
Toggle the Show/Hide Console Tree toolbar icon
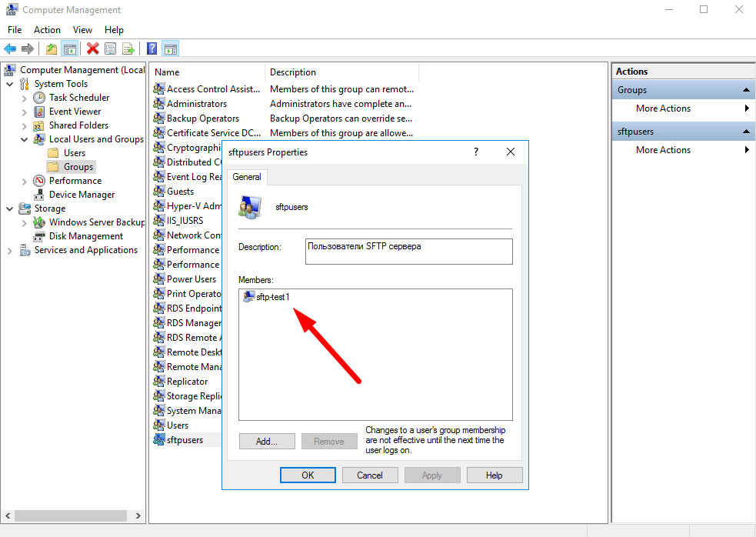pos(70,48)
